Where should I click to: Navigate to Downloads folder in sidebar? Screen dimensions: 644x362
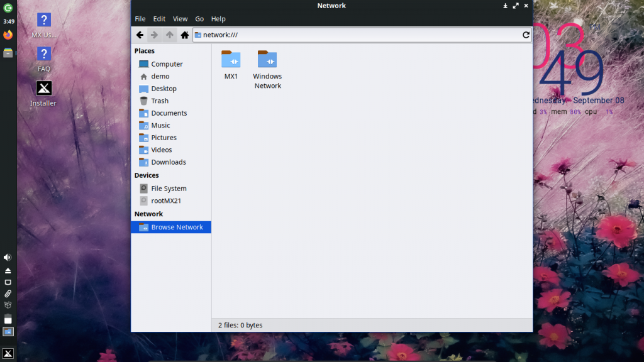[x=169, y=162]
